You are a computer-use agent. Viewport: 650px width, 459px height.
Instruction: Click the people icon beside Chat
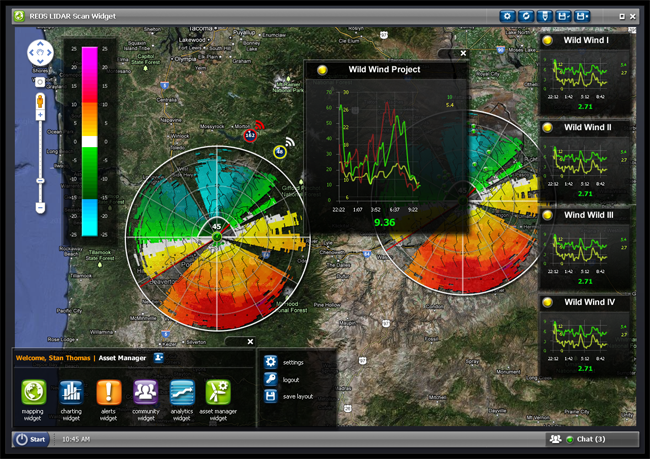tap(555, 439)
